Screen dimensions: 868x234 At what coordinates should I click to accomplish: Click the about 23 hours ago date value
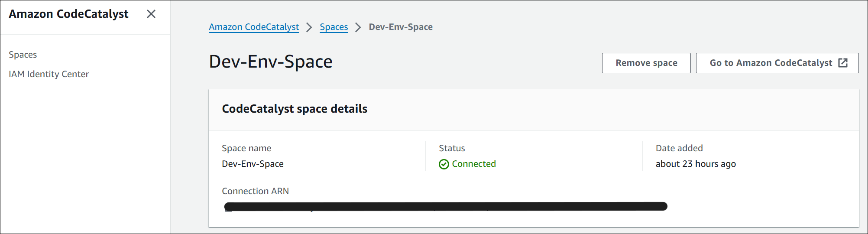[x=696, y=164]
